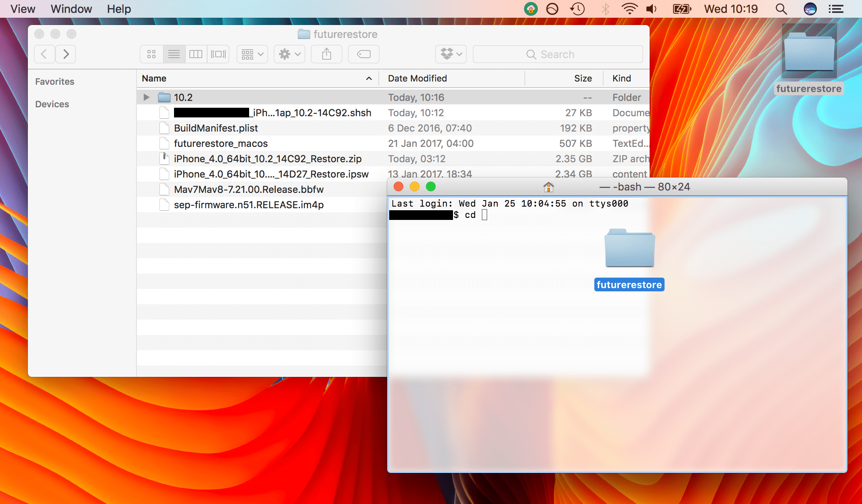This screenshot has width=862, height=504.
Task: Open the Dropbox toolbar dropdown
Action: pyautogui.click(x=451, y=54)
